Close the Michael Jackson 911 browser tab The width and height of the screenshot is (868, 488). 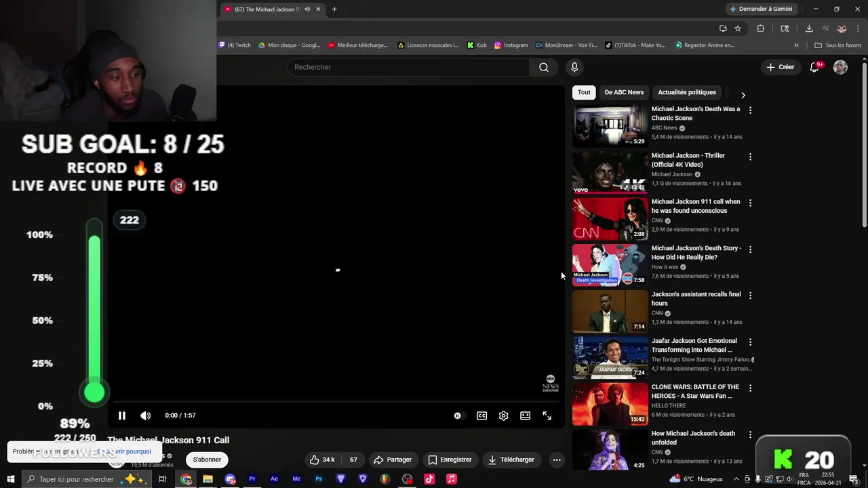tap(318, 9)
